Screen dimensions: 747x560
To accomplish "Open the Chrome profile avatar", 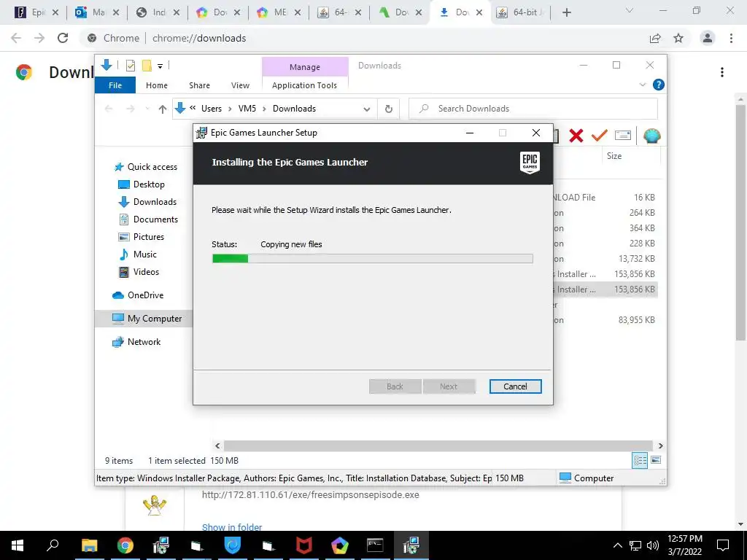I will [708, 38].
